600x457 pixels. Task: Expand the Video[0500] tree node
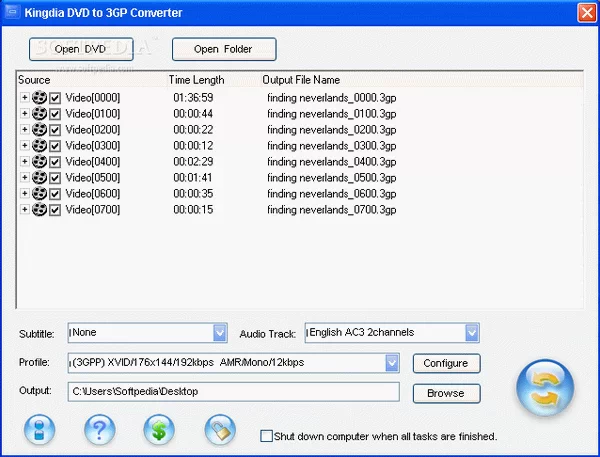click(x=24, y=178)
